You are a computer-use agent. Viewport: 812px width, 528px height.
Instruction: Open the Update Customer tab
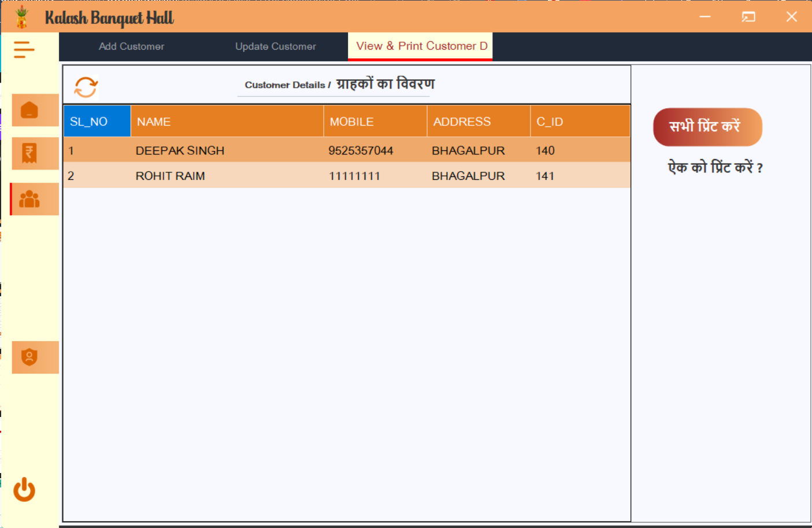click(x=276, y=46)
